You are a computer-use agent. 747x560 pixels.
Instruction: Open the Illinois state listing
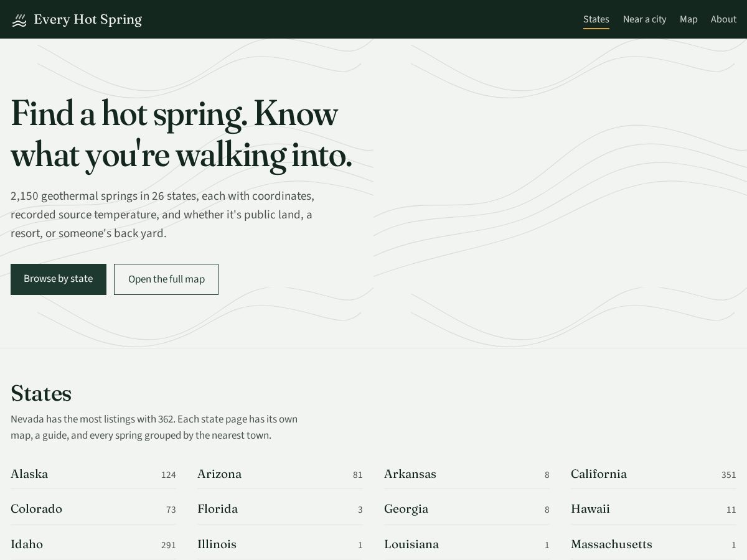click(x=280, y=544)
